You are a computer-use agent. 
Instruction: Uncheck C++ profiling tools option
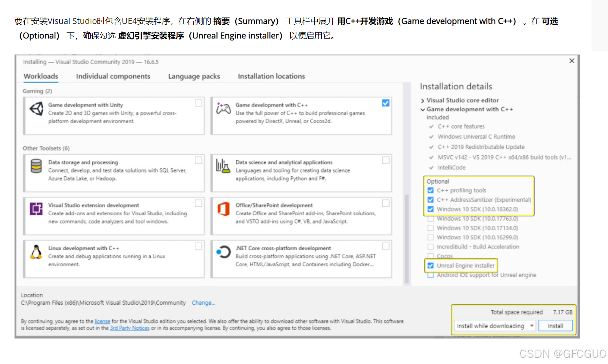pyautogui.click(x=430, y=190)
